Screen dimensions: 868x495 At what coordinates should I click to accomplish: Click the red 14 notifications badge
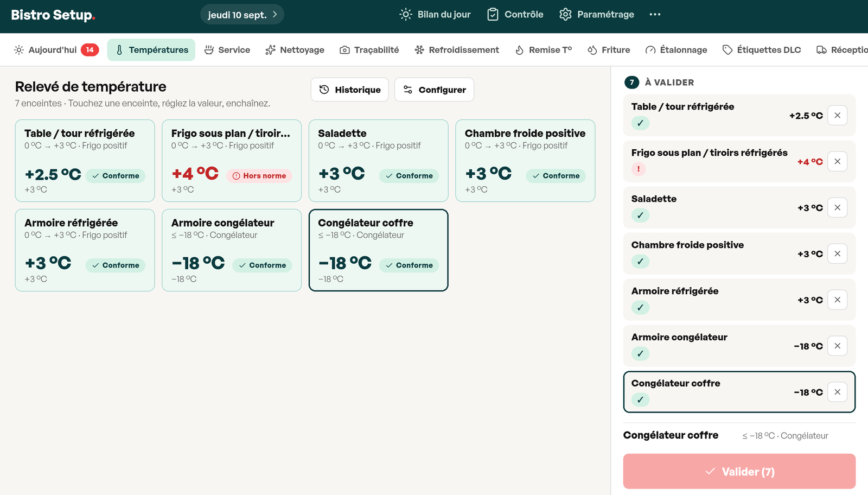(x=90, y=50)
